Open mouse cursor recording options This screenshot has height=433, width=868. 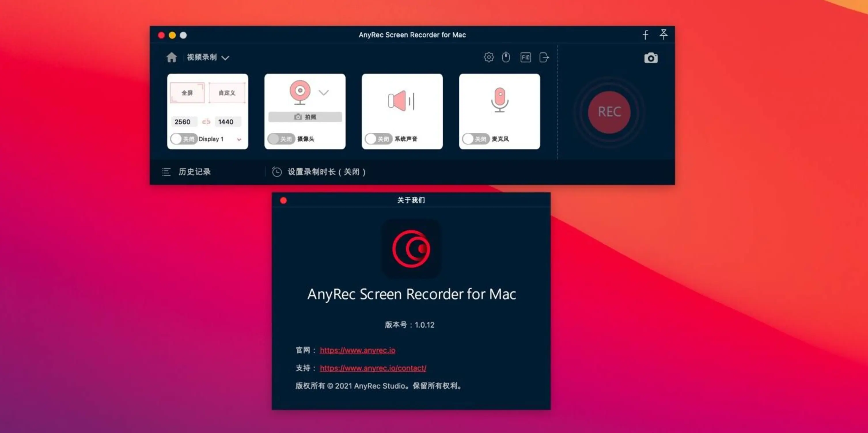click(x=506, y=57)
